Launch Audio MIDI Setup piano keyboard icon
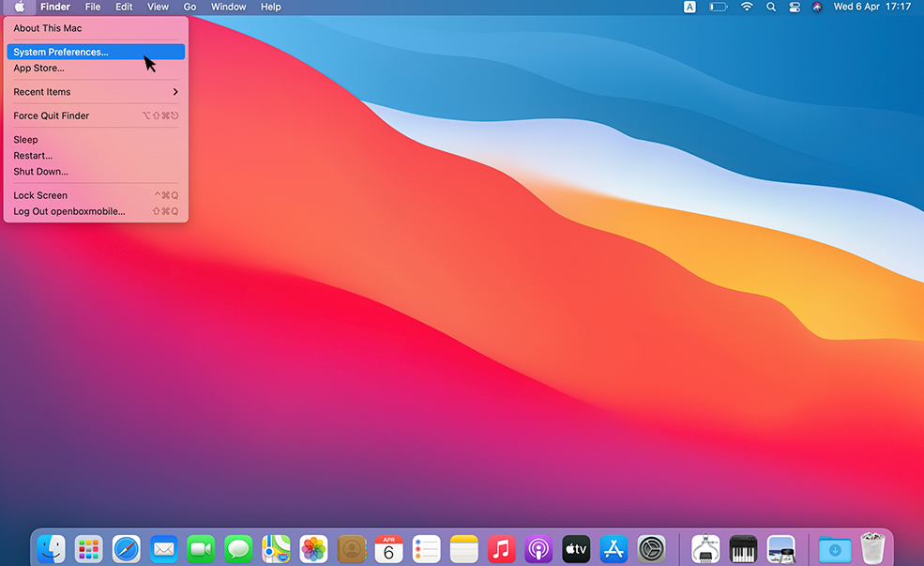Image resolution: width=924 pixels, height=566 pixels. point(743,549)
